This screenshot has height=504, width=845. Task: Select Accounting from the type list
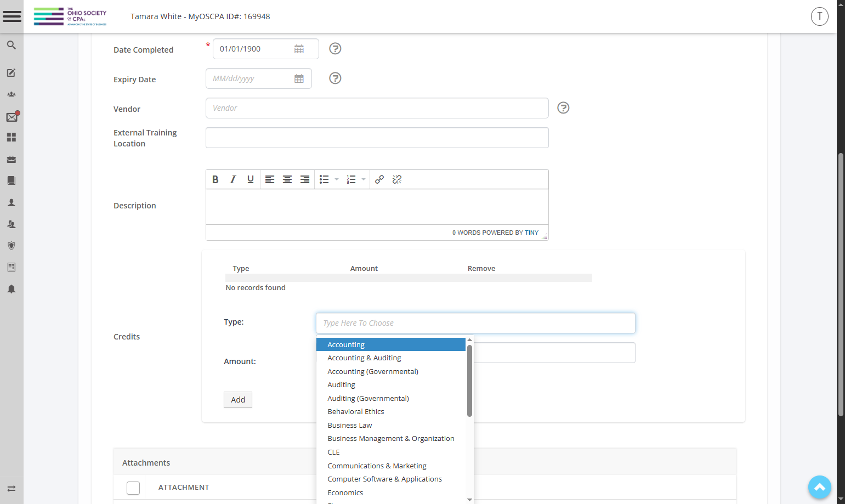(x=391, y=344)
